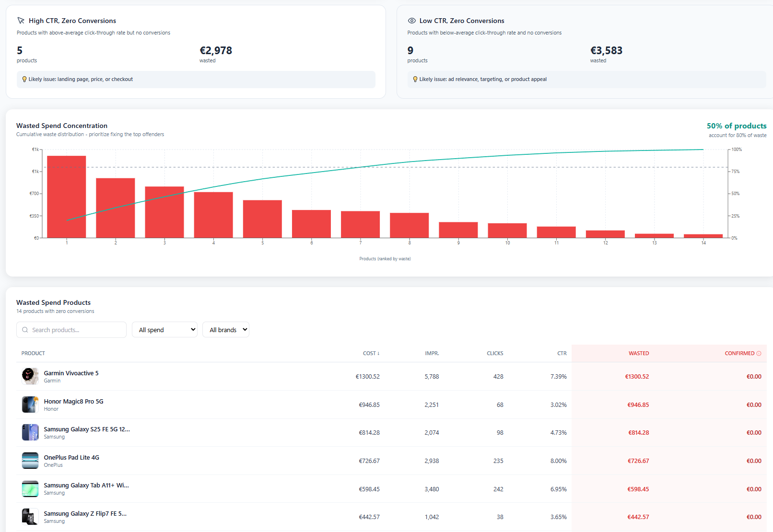Toggle sorting on the CTR column header
This screenshot has height=532, width=773.
coord(562,353)
